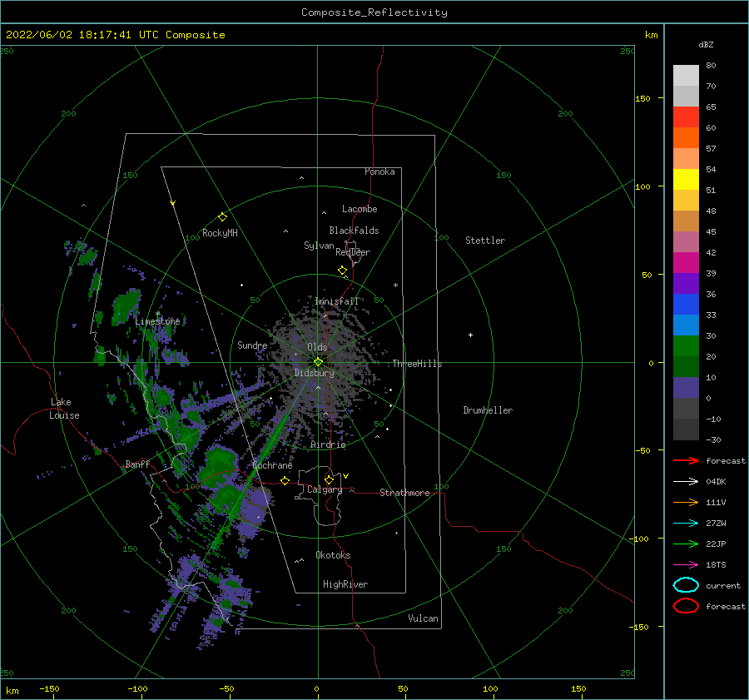This screenshot has width=749, height=700.
Task: Click the Composite_Reflectivity title text
Action: 374,12
